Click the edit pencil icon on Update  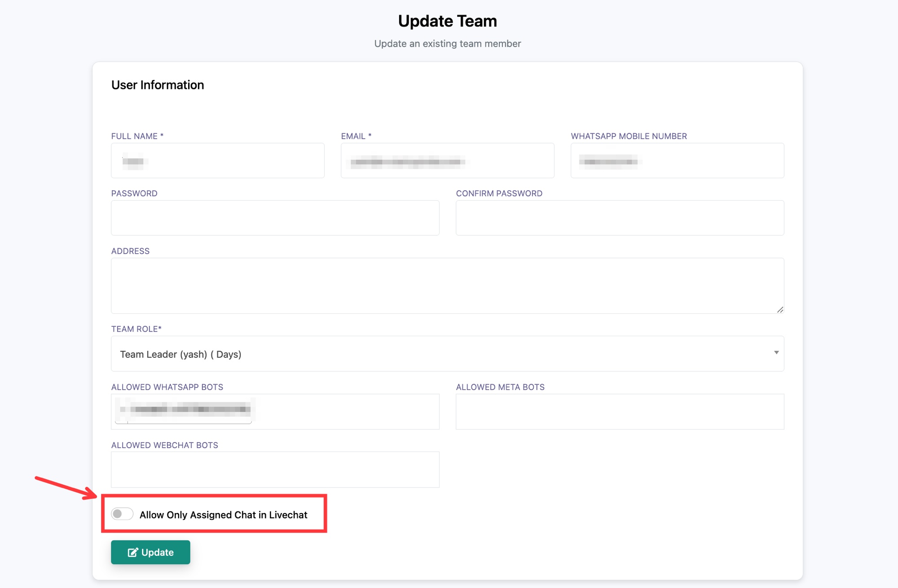click(x=132, y=552)
